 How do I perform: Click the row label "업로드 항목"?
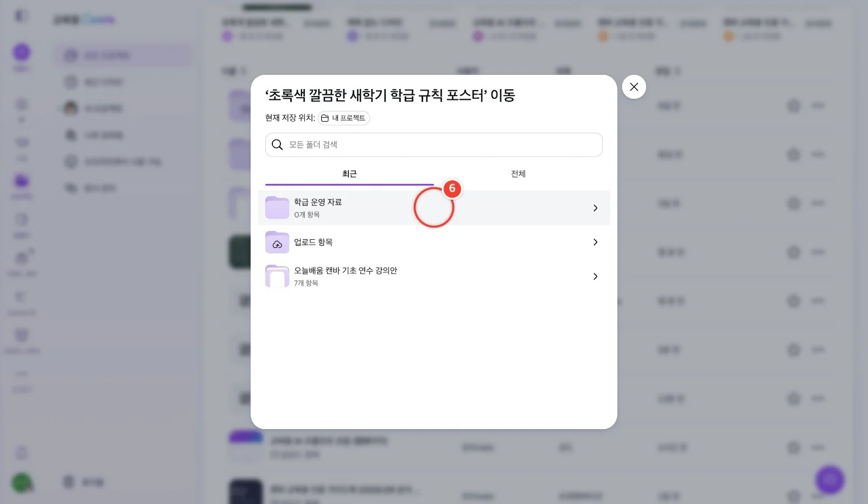(313, 242)
